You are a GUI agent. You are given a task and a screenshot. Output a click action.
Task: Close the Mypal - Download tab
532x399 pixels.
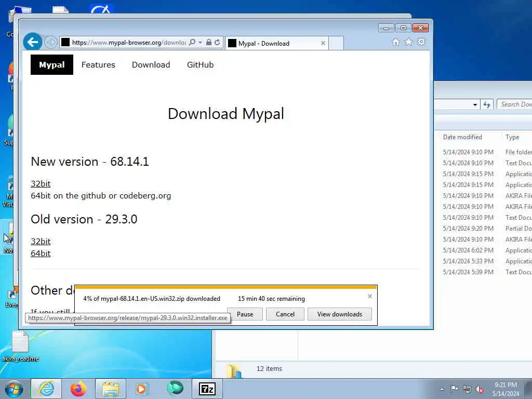(x=323, y=43)
